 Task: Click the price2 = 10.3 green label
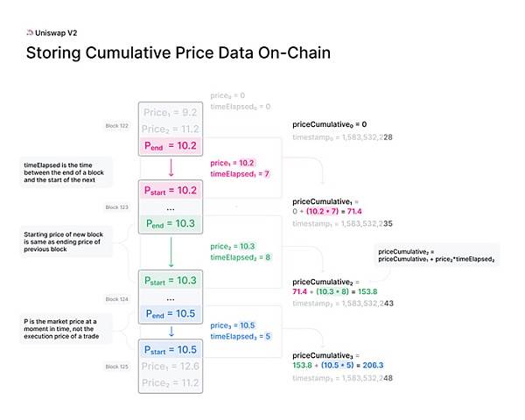233,246
